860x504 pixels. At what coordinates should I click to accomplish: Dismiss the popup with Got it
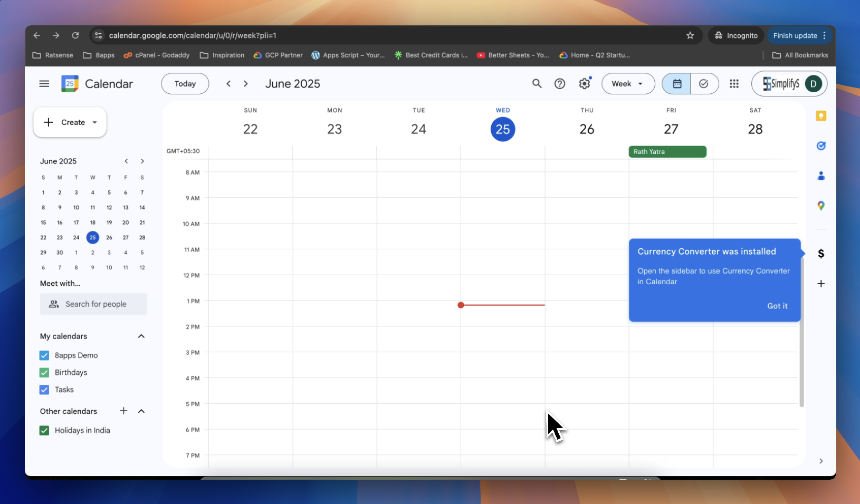777,306
